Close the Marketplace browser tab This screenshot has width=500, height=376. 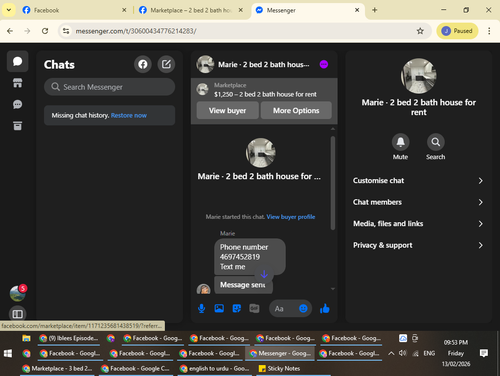point(240,10)
